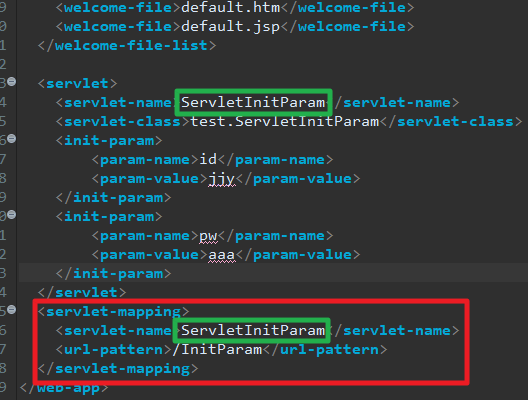Viewport: 528px width, 400px height.
Task: Collapse the servlet element fold marker
Action: pos(11,81)
